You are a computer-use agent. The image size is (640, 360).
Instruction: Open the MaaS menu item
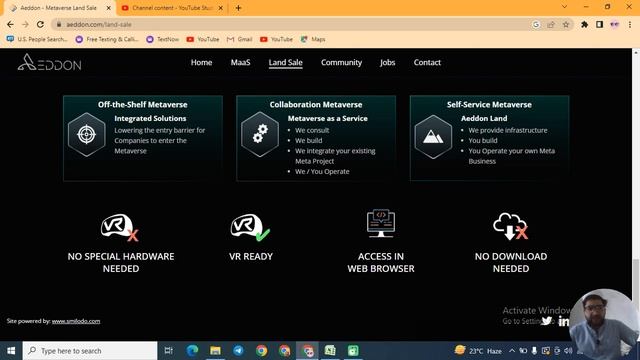[x=240, y=62]
